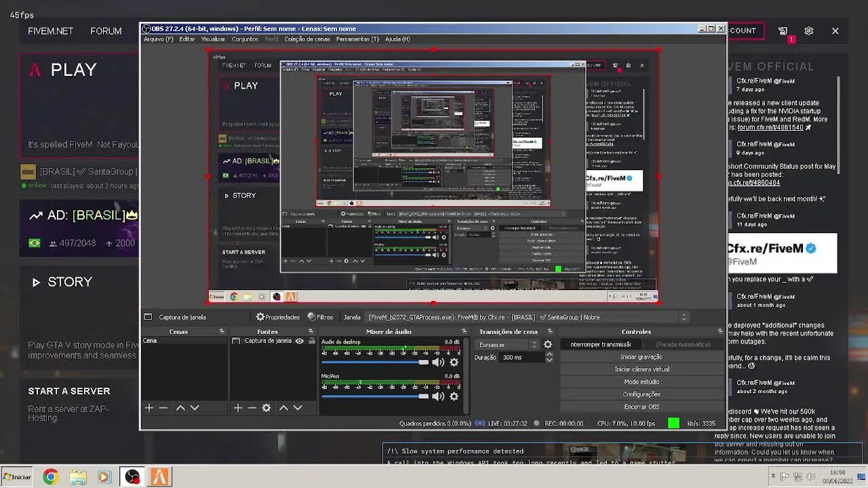Click Interromper transmissão button

pos(601,344)
